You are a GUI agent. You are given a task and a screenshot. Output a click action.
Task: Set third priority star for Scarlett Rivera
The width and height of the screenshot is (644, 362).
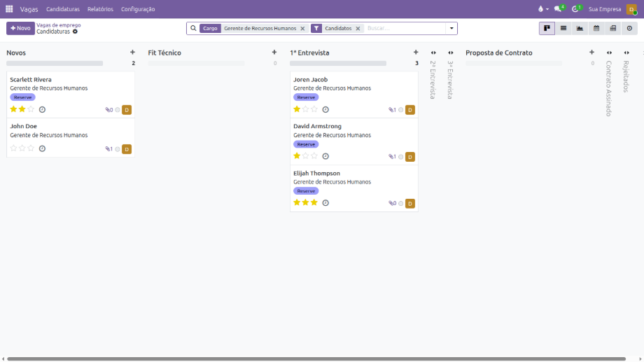(x=31, y=109)
